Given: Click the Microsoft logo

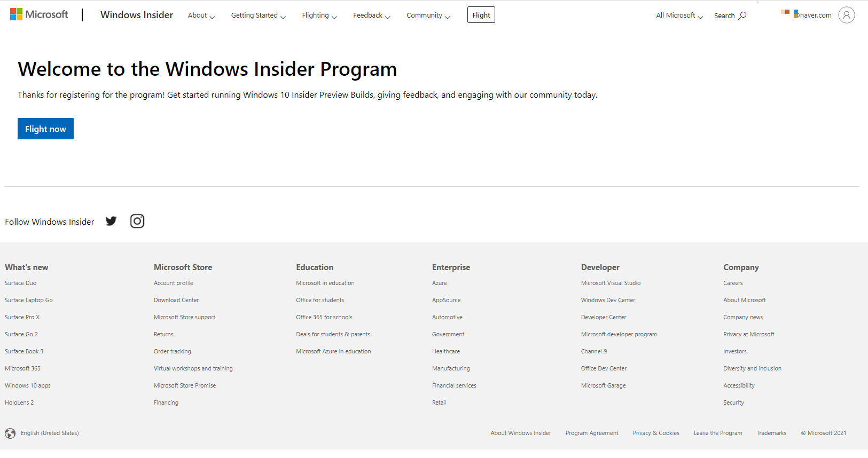Looking at the screenshot, I should coord(39,14).
